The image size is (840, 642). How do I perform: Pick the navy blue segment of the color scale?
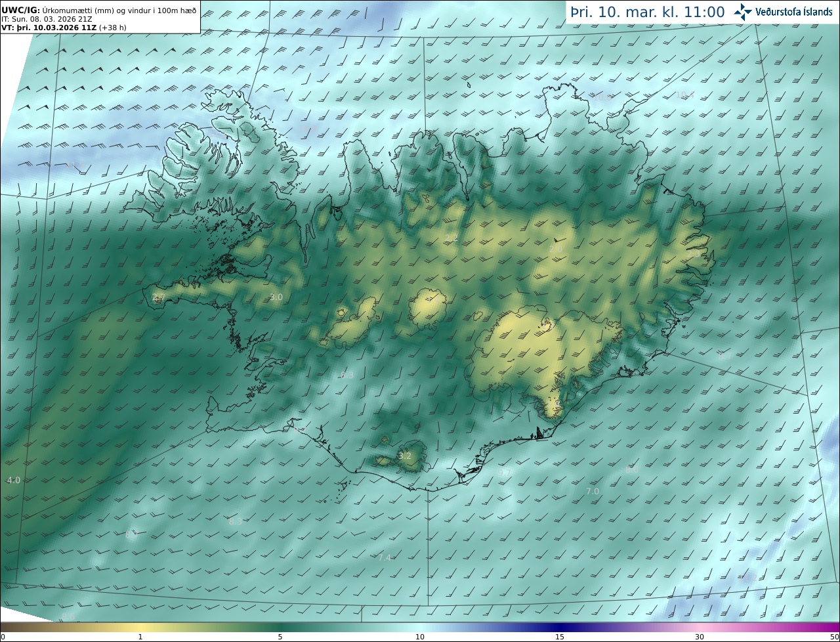point(559,627)
